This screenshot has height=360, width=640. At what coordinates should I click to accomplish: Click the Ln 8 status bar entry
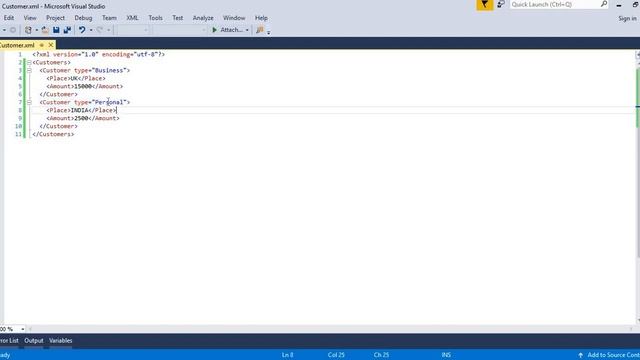pyautogui.click(x=287, y=355)
